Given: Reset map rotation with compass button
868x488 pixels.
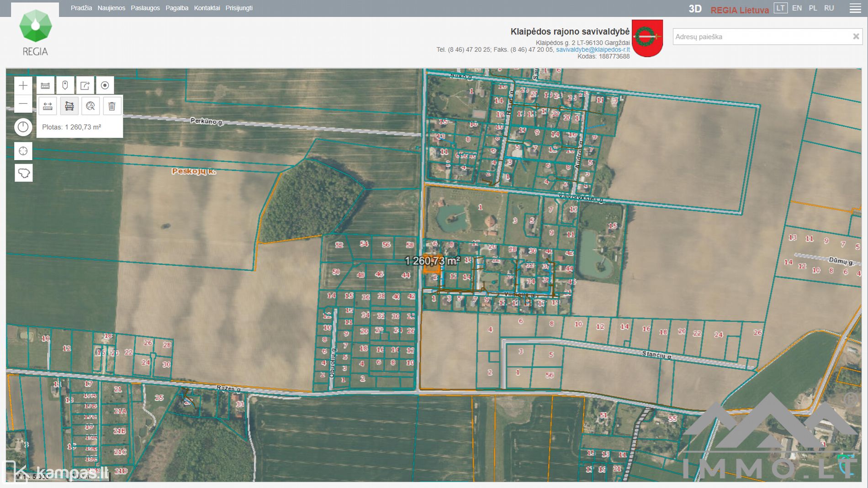Looking at the screenshot, I should point(23,127).
